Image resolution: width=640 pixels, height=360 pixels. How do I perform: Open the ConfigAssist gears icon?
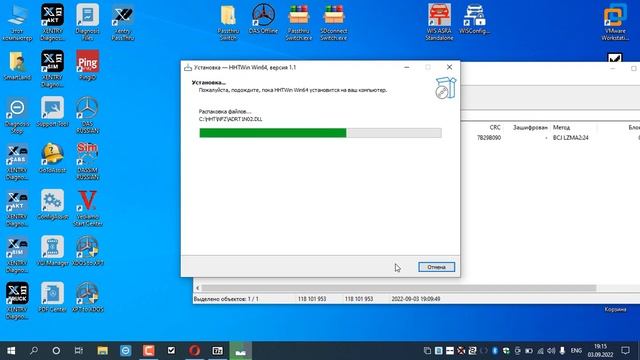[x=52, y=205]
